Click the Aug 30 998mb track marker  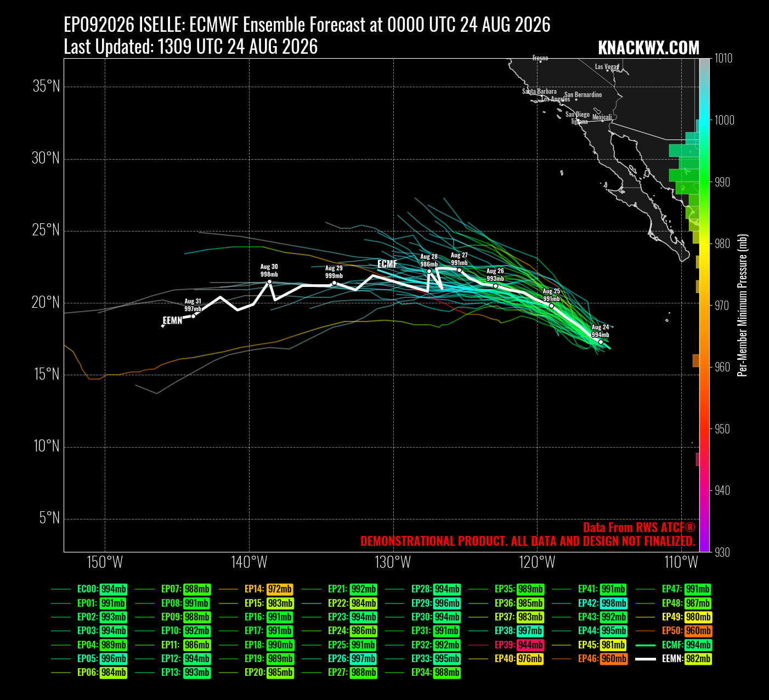click(269, 281)
